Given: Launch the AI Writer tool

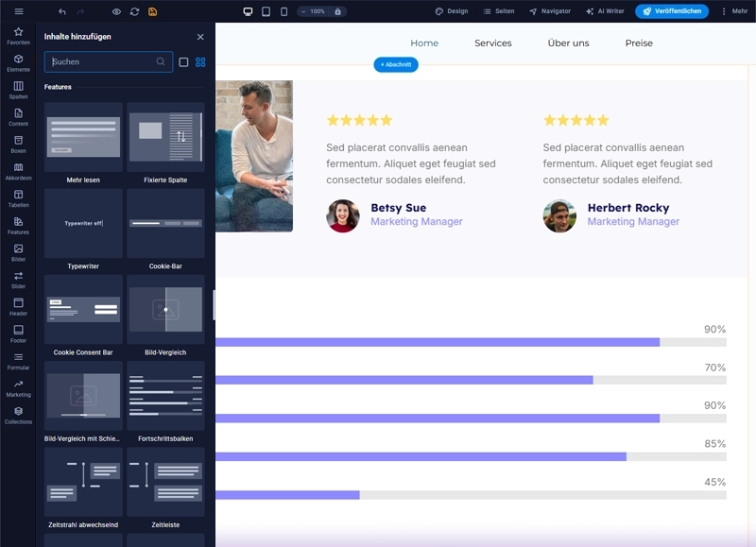Looking at the screenshot, I should (605, 11).
